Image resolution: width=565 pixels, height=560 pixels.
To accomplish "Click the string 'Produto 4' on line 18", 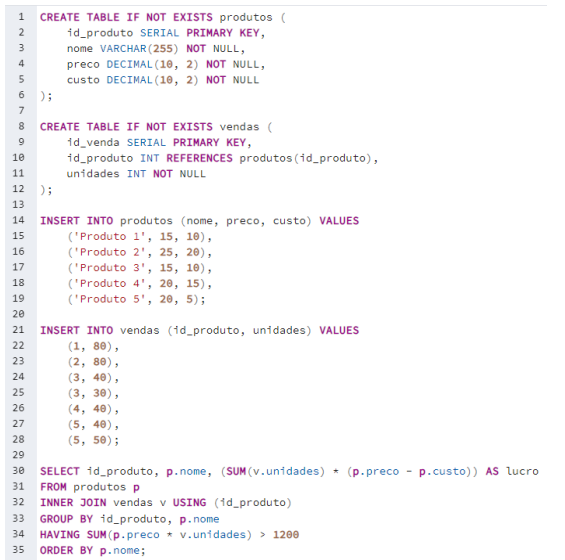I will tap(110, 283).
